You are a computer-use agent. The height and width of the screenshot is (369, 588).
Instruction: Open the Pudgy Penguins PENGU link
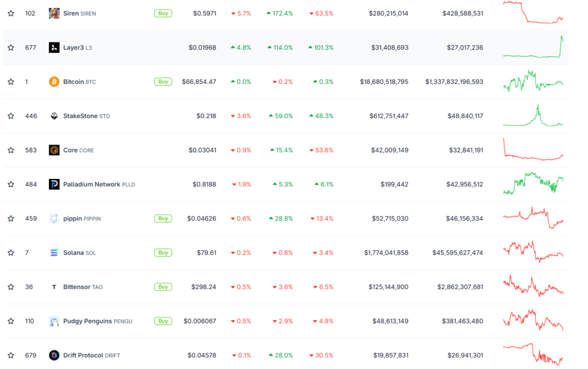point(97,321)
